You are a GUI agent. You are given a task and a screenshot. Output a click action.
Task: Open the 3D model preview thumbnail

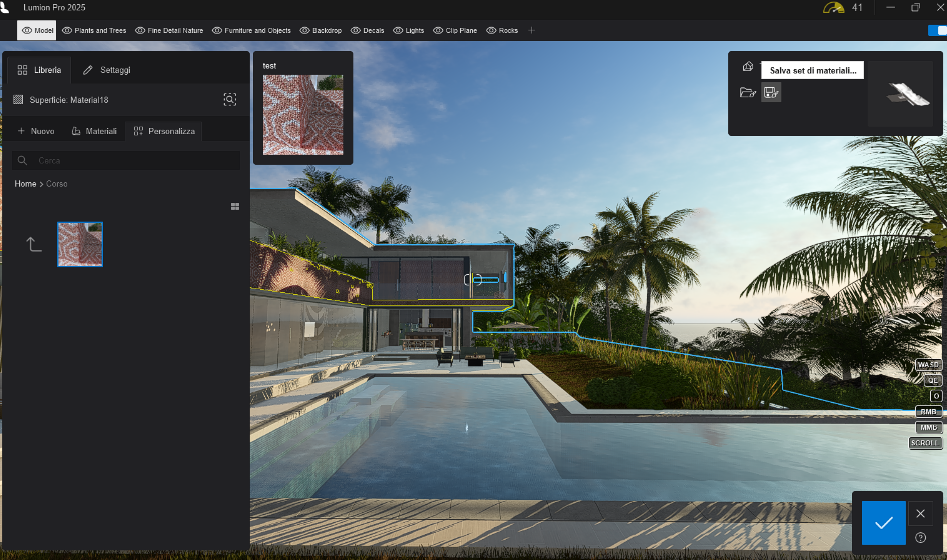pos(900,94)
